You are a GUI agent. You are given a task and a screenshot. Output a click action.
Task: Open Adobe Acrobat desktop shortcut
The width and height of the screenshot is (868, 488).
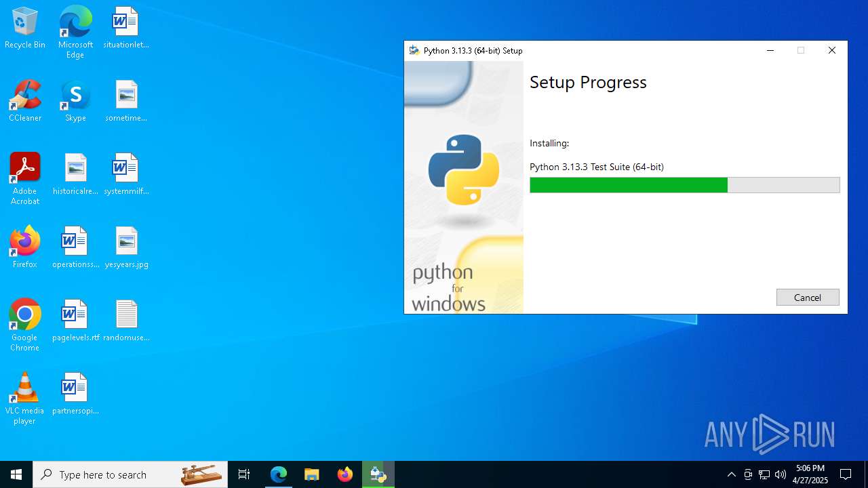point(25,179)
